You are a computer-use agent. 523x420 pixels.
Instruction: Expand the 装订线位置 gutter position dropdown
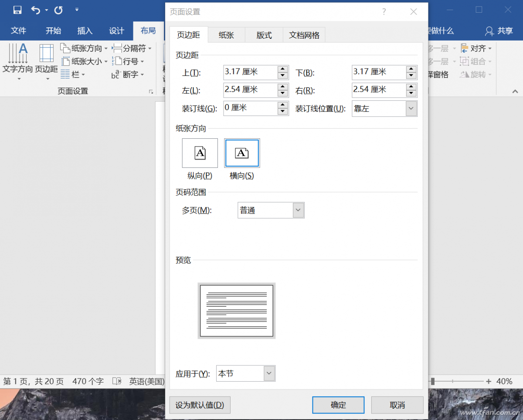[x=411, y=109]
